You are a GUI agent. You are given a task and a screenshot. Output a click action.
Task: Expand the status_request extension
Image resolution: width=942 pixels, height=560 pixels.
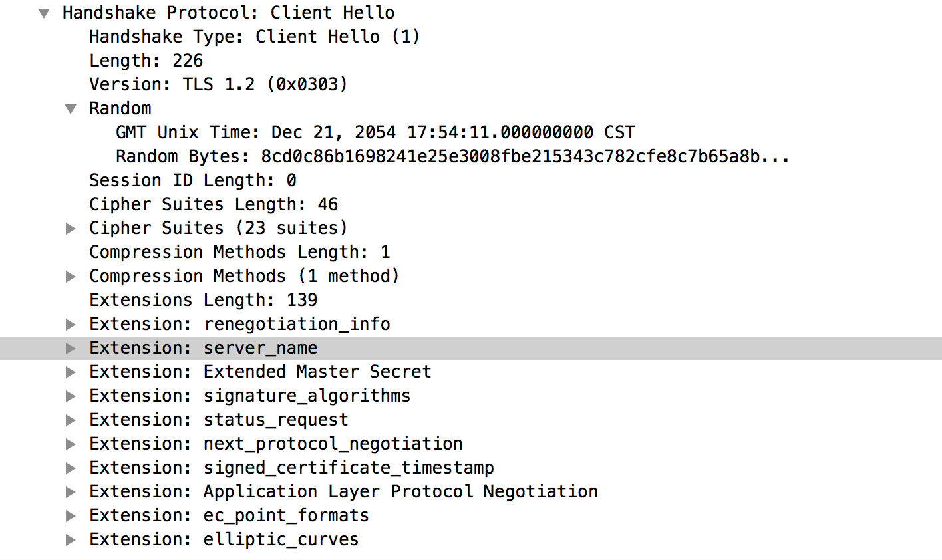tap(71, 420)
